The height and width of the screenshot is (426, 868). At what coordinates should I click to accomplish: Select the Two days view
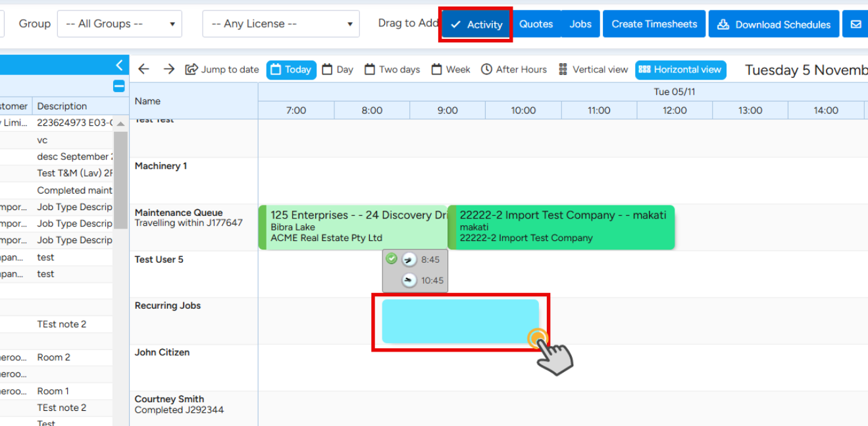point(392,70)
